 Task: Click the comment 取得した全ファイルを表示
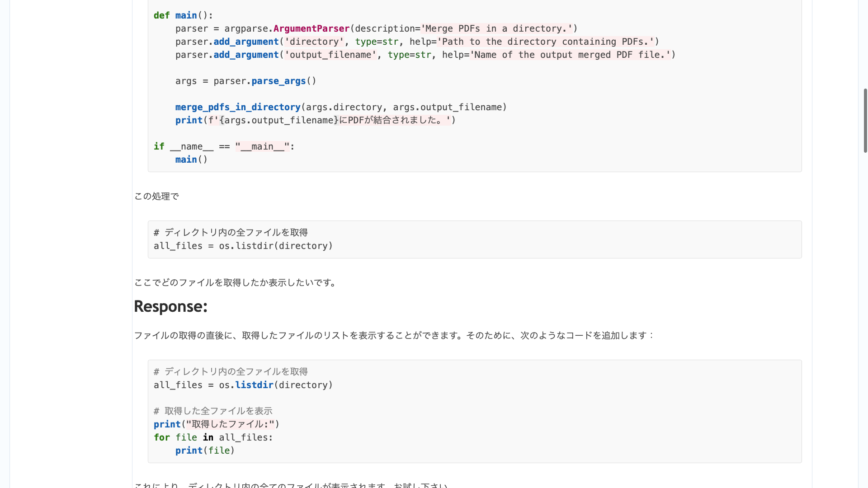point(212,411)
